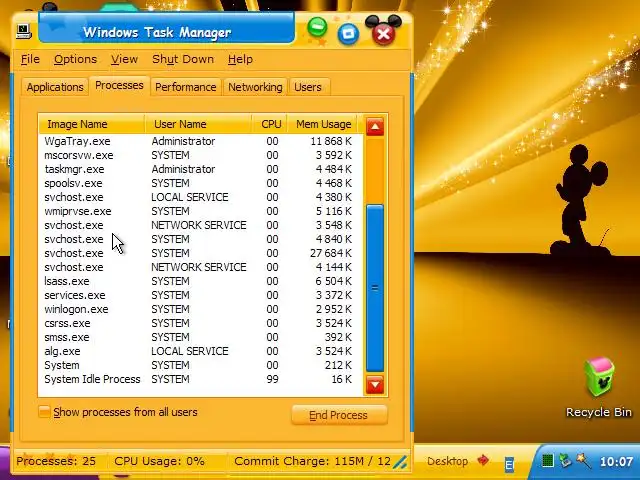Click the process list scroll up arrow

375,127
